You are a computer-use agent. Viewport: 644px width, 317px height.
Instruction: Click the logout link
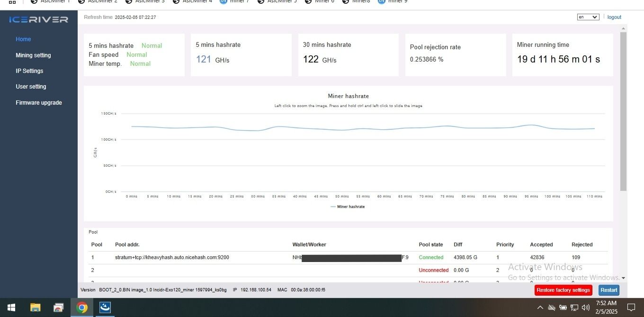(614, 17)
